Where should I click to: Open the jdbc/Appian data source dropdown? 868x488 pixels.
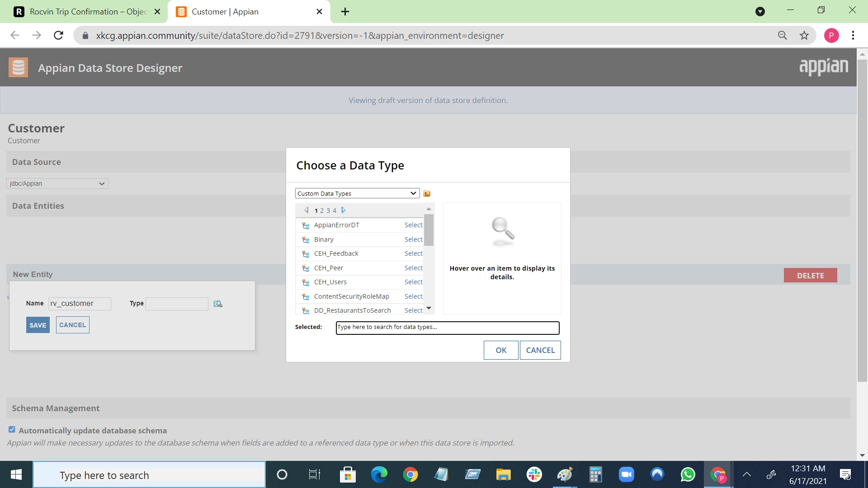click(x=57, y=183)
